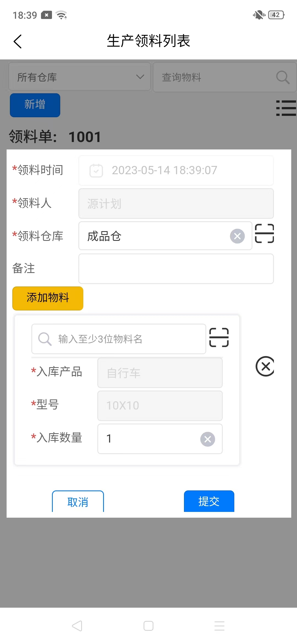Tap scan icon next to 领料仓库 field
The image size is (297, 644).
(x=264, y=233)
